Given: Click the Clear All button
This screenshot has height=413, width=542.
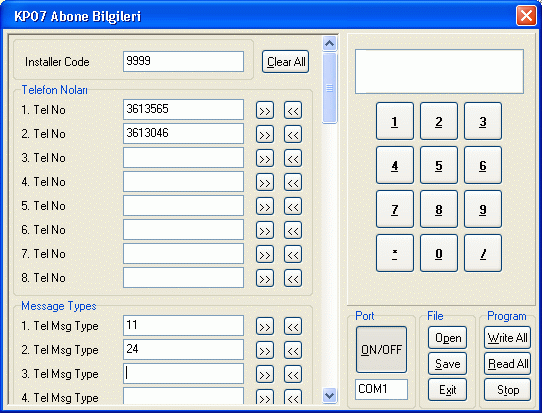Looking at the screenshot, I should click(x=286, y=62).
